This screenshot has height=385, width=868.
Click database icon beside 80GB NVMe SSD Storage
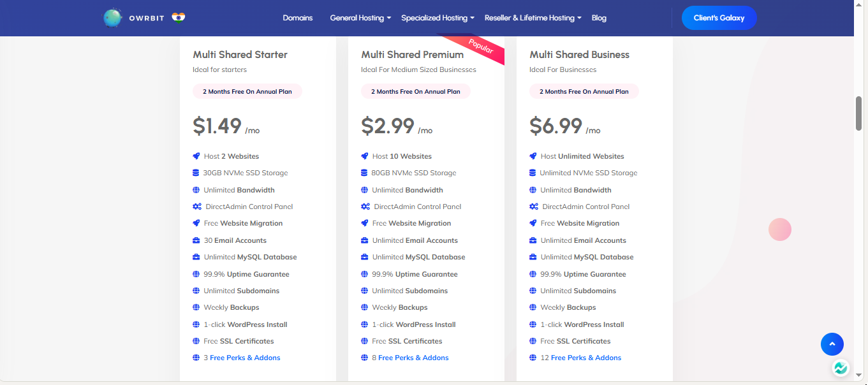click(x=365, y=173)
